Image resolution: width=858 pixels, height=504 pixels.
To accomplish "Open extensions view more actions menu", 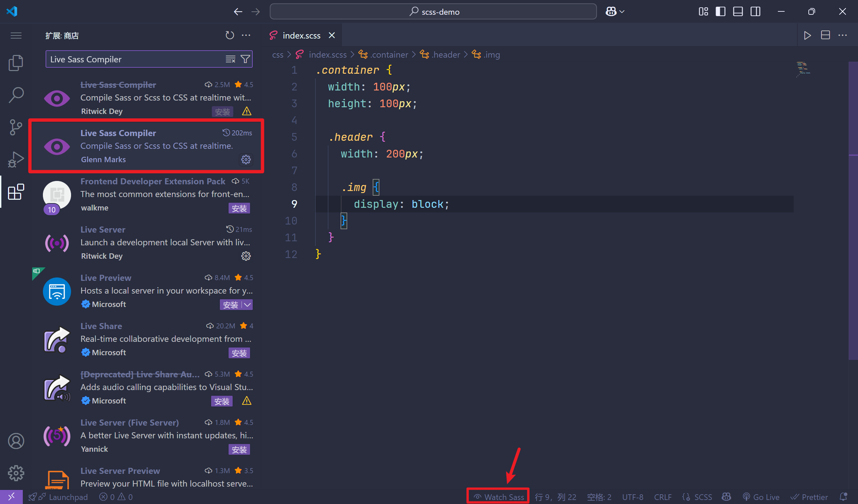I will click(x=246, y=36).
